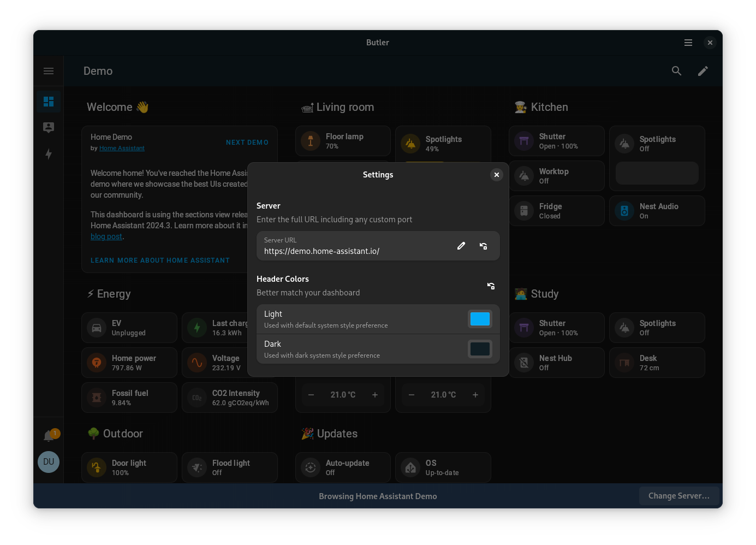Click the Light header color row
This screenshot has width=756, height=545.
tap(378, 319)
